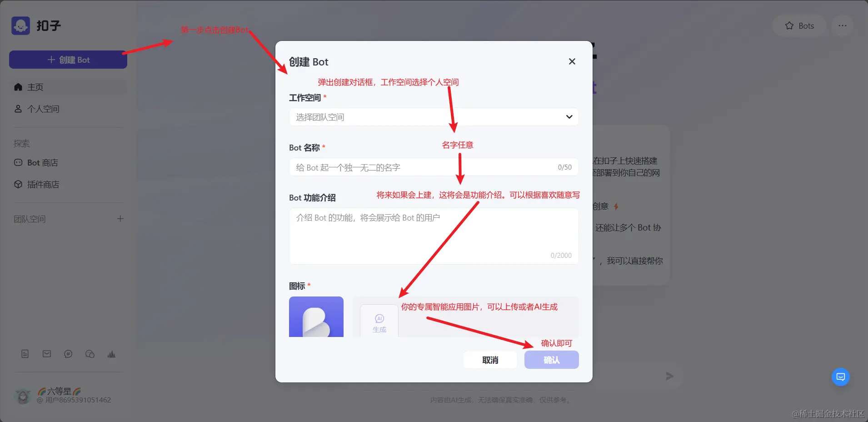Open the 插件商店 plugin store

coord(68,184)
